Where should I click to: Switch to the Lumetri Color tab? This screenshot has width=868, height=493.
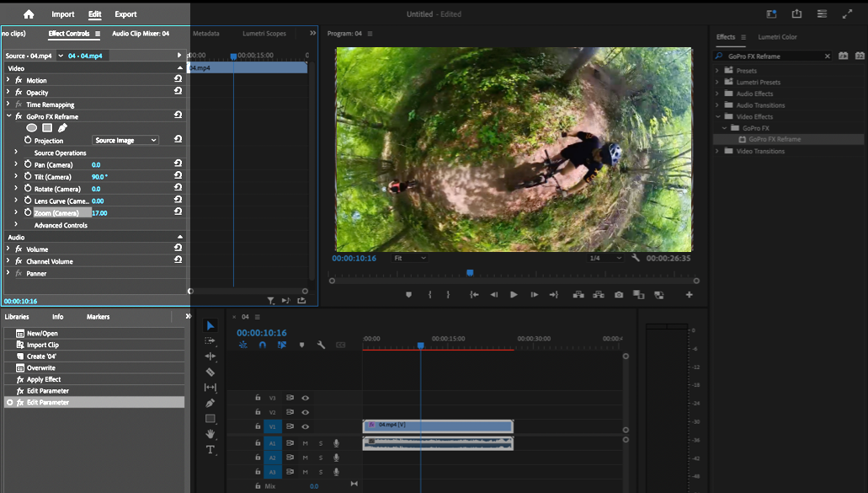coord(777,37)
